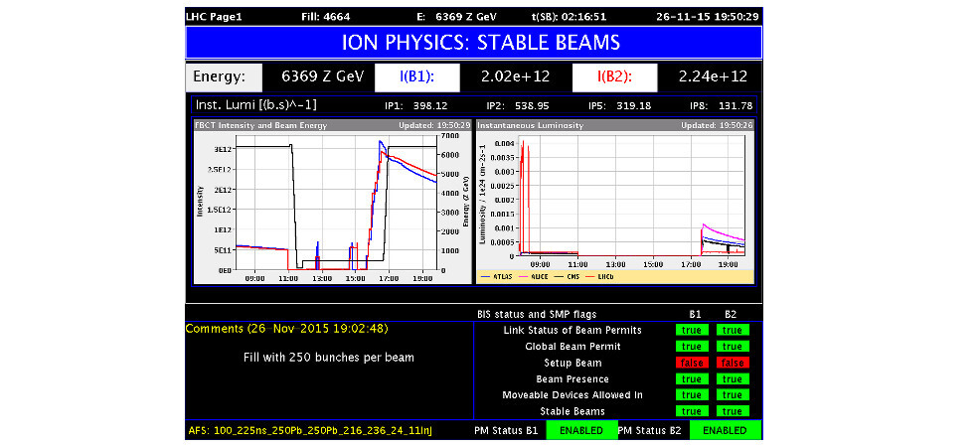This screenshot has width=980, height=447.
Task: Click B2 flag for Global Beam Permit
Action: click(733, 347)
